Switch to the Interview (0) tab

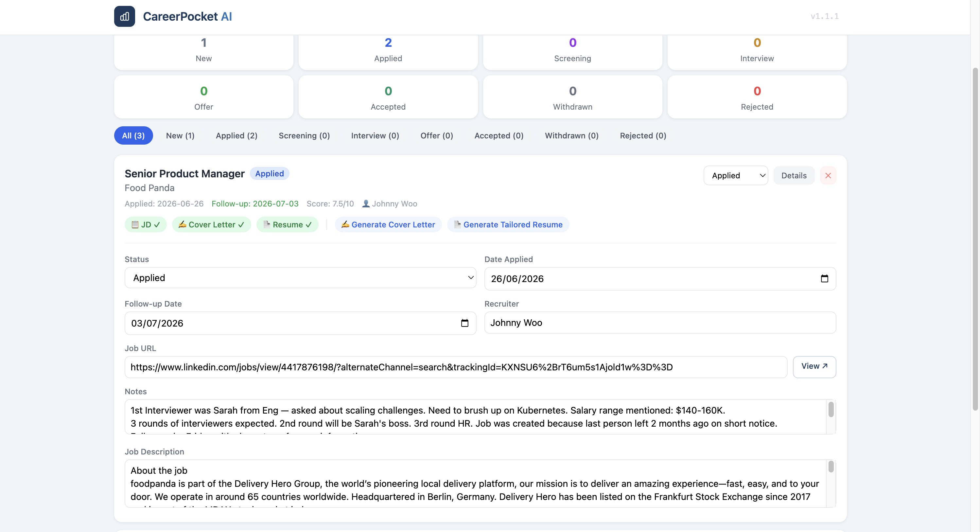click(375, 135)
